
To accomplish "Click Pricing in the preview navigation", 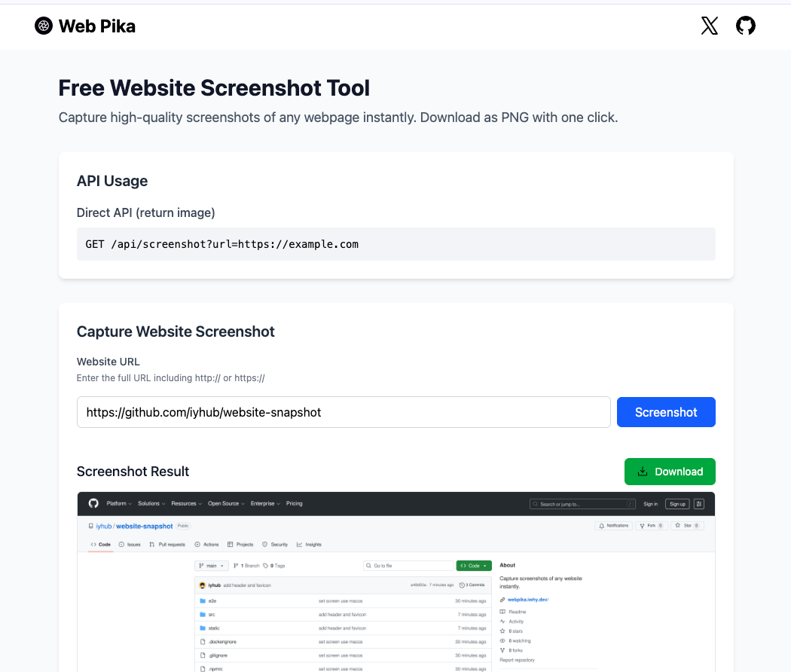I will tap(294, 503).
